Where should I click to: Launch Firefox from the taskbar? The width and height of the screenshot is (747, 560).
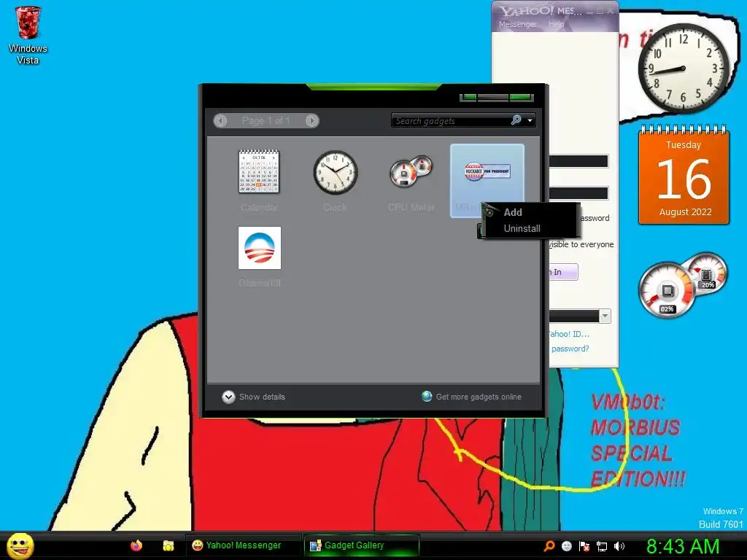click(x=136, y=545)
